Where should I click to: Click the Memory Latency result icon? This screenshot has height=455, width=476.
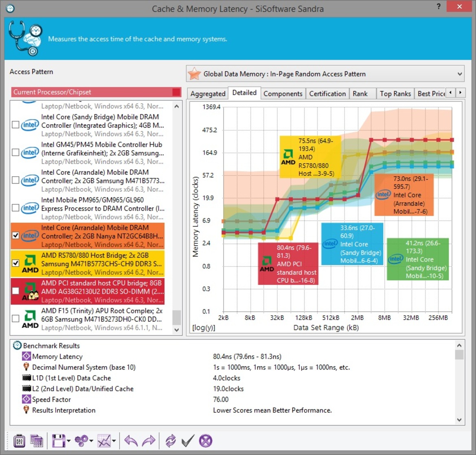pos(26,357)
